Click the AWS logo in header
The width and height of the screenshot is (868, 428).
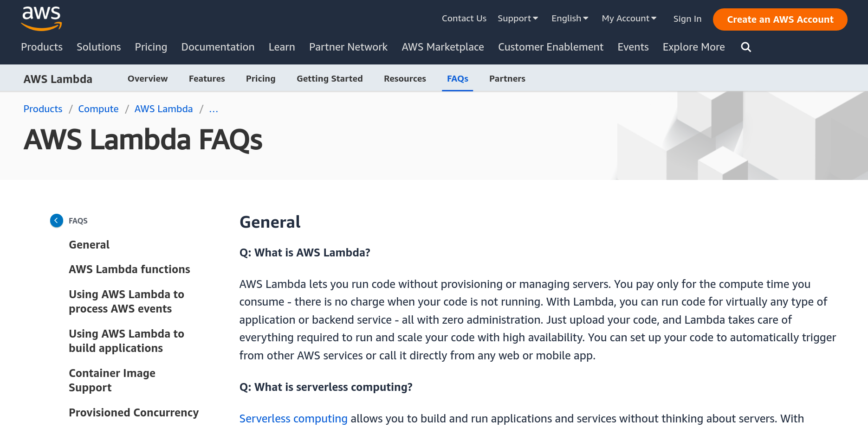tap(41, 19)
